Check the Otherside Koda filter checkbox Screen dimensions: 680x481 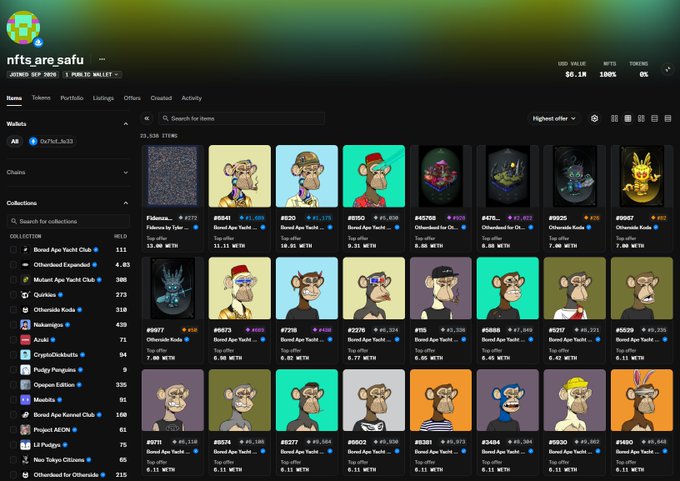[x=13, y=310]
